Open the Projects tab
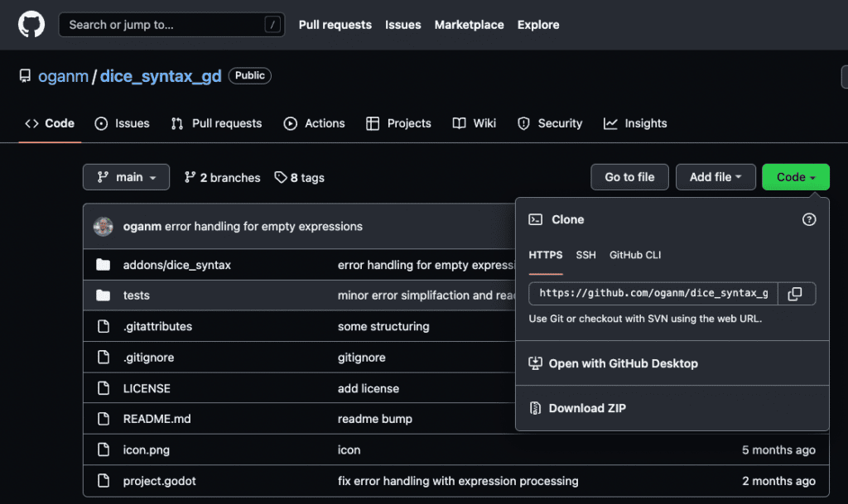Image resolution: width=848 pixels, height=504 pixels. pos(398,123)
